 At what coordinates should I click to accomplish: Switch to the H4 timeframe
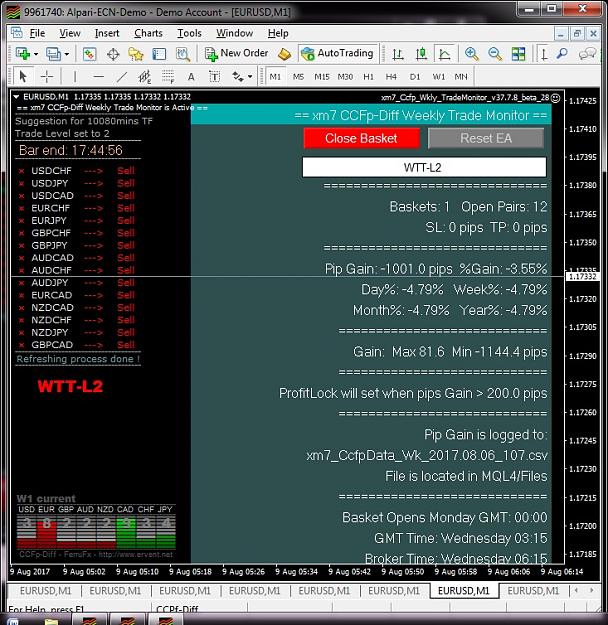(391, 77)
